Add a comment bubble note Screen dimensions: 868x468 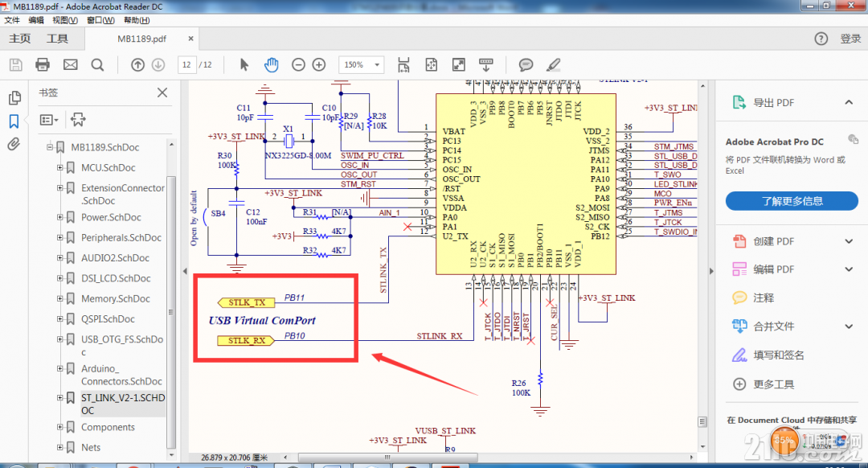526,65
